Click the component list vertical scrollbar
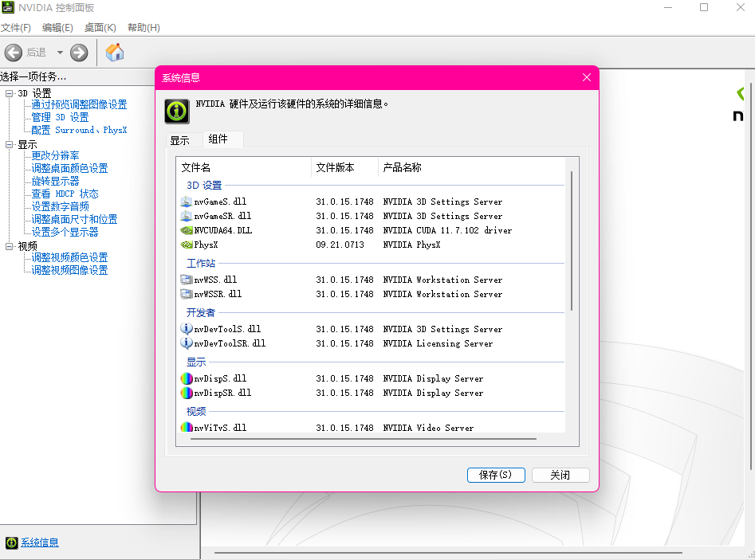The height and width of the screenshot is (560, 755). click(572, 241)
